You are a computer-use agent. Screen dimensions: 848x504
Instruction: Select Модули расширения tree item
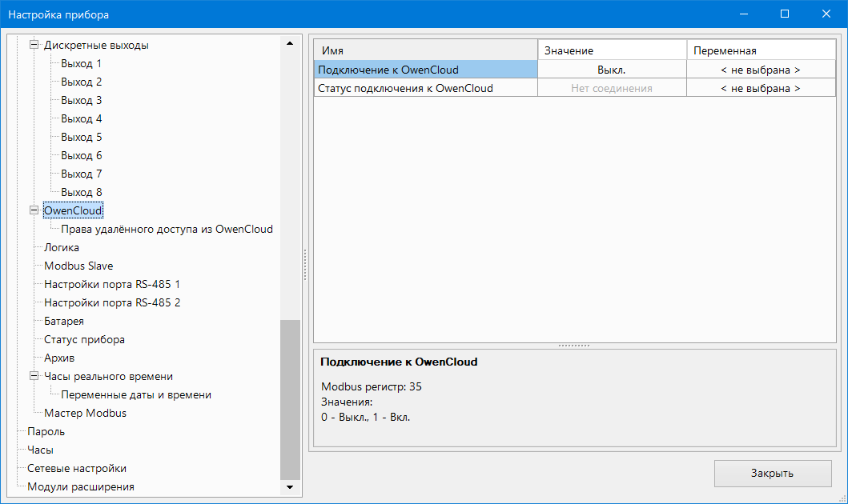tap(80, 486)
